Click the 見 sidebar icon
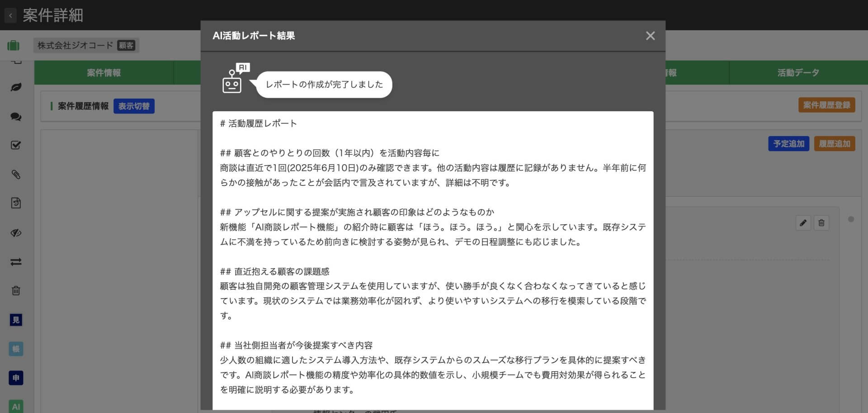Screen dimensions: 868x413 pos(16,320)
